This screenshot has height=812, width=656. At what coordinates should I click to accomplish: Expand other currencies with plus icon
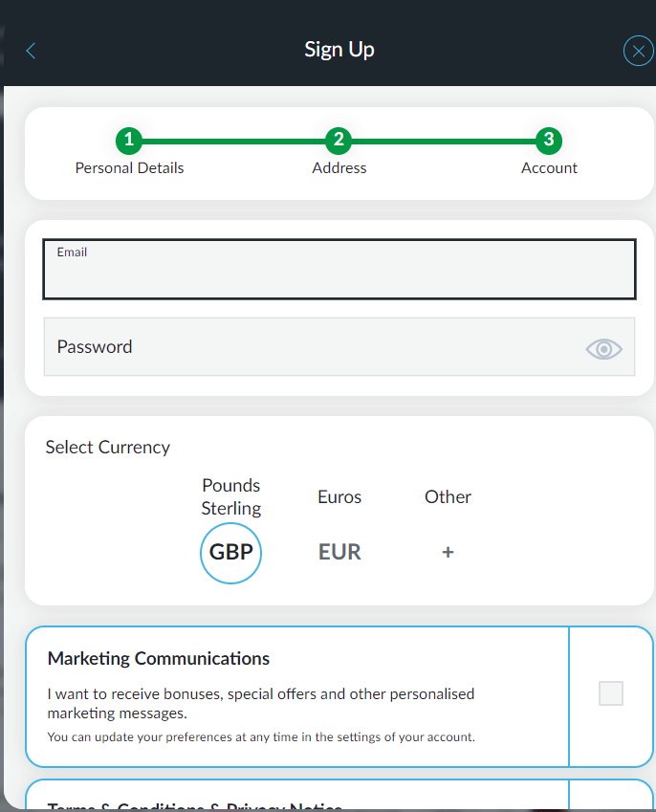pyautogui.click(x=448, y=553)
